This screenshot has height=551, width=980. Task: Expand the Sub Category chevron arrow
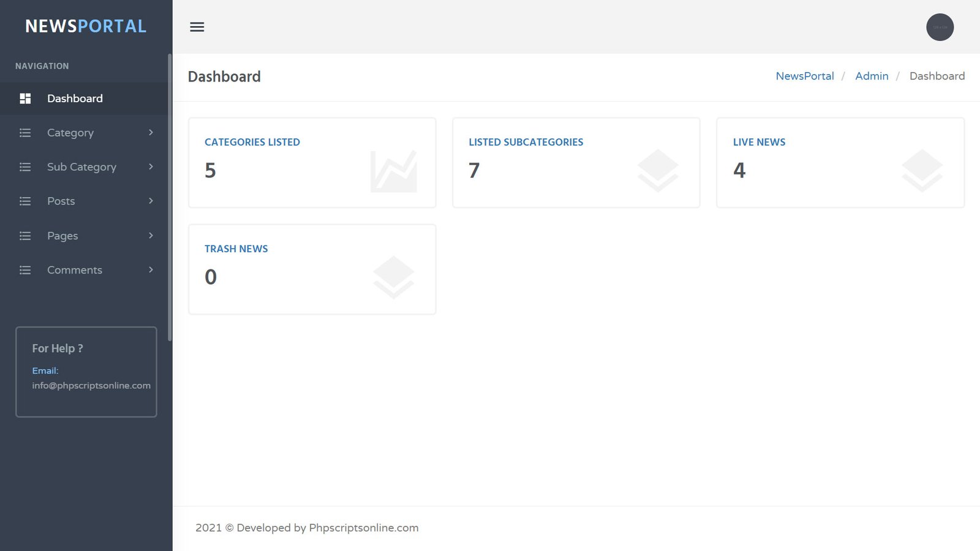pos(151,167)
